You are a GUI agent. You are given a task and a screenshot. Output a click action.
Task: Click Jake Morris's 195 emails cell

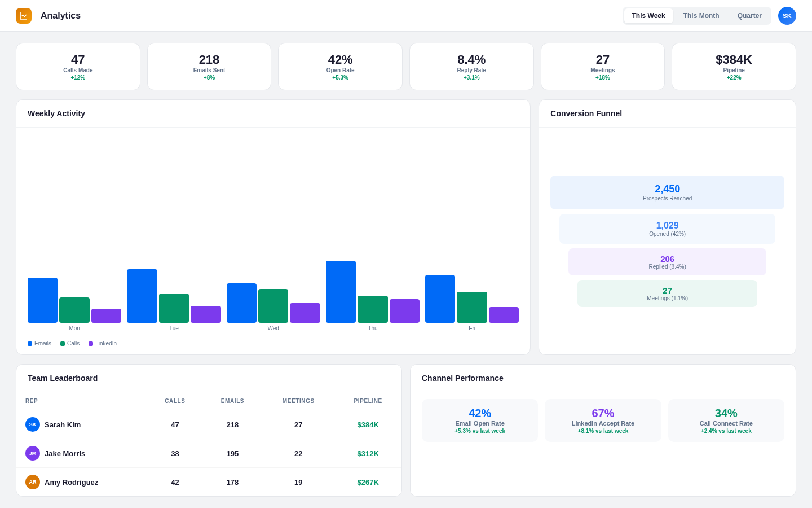pyautogui.click(x=232, y=453)
